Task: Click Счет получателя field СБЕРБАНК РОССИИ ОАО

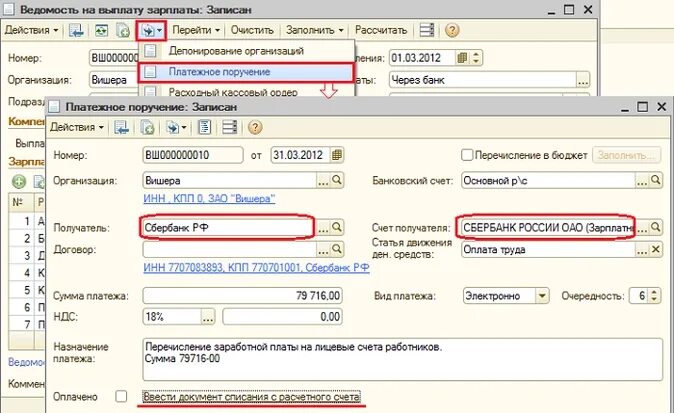Action: tap(546, 227)
